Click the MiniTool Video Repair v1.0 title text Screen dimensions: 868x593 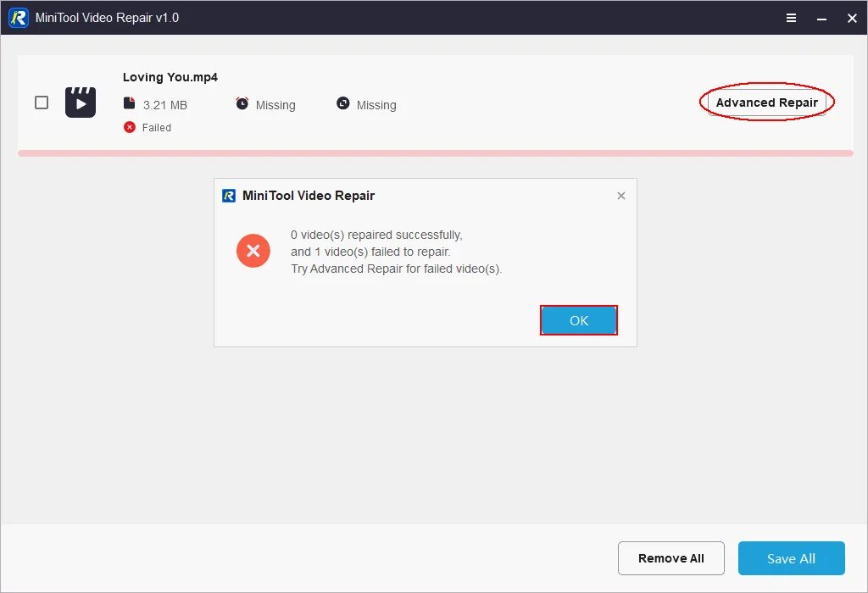click(x=107, y=18)
